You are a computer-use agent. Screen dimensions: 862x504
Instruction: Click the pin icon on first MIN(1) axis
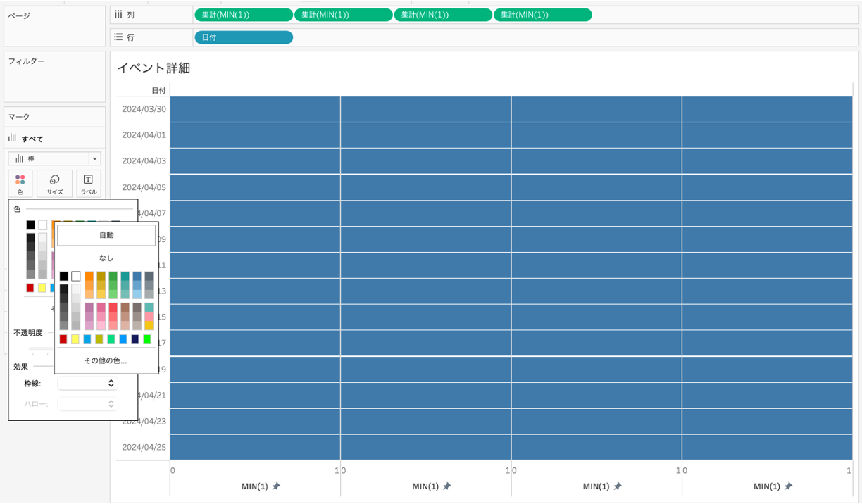pyautogui.click(x=276, y=486)
